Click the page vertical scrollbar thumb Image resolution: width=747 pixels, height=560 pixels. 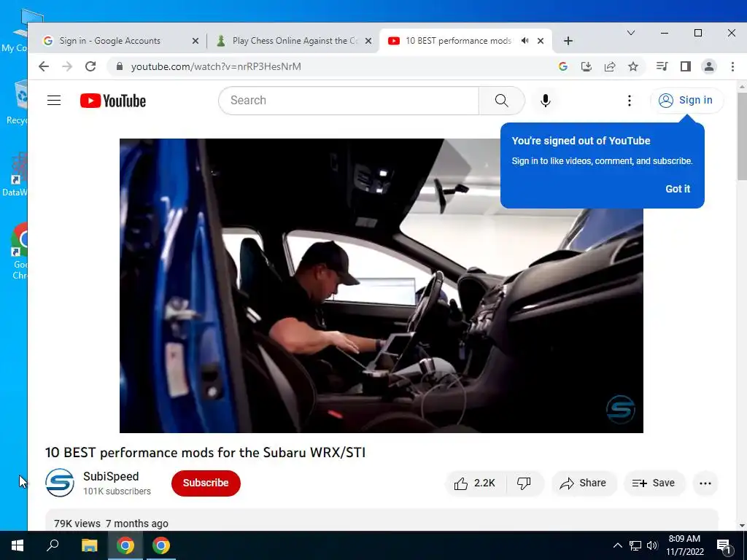pos(742,136)
